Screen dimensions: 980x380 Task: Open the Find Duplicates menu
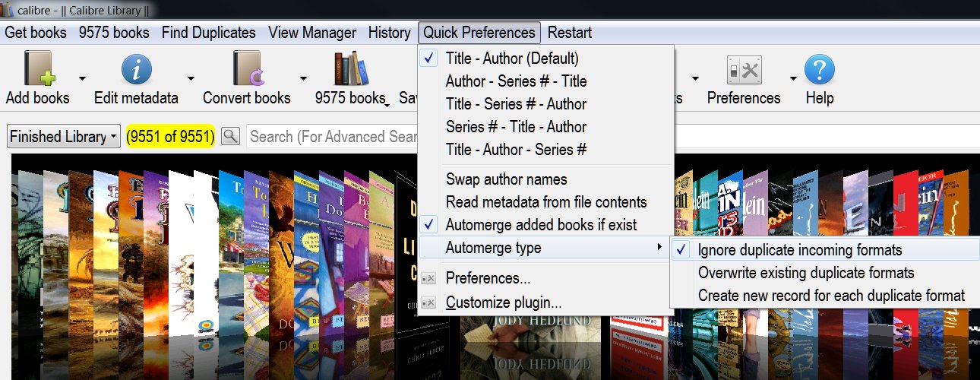click(209, 33)
